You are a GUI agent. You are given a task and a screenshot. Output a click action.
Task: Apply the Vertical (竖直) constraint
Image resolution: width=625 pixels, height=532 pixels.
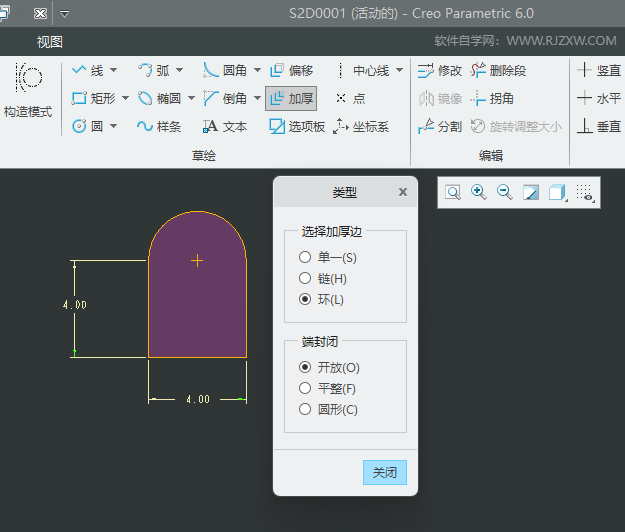(x=599, y=71)
